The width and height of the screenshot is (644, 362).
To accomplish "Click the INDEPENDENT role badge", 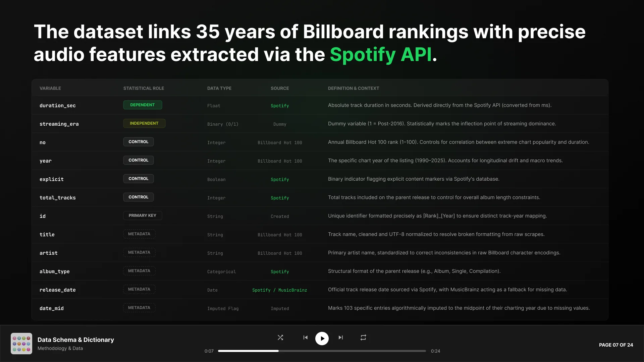I will pyautogui.click(x=144, y=123).
